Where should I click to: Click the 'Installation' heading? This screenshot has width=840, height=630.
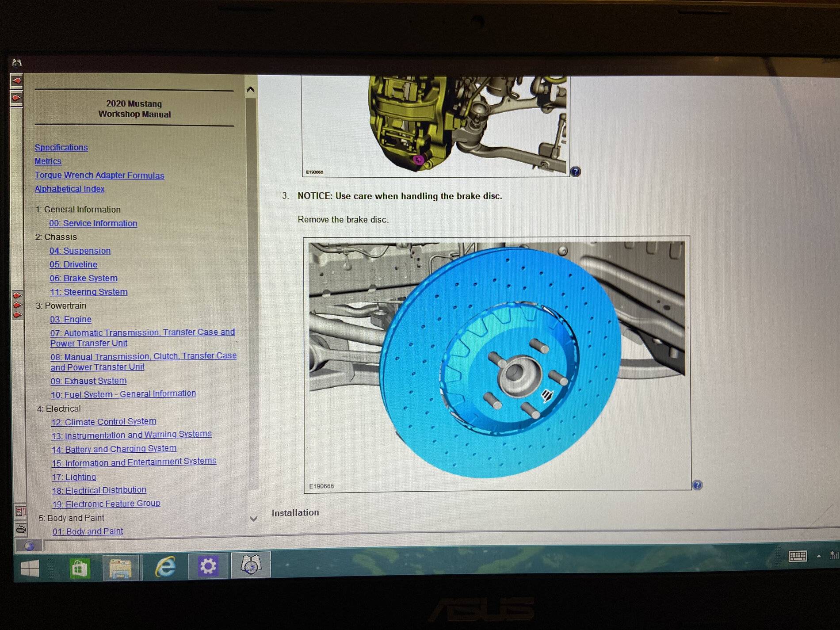click(295, 512)
